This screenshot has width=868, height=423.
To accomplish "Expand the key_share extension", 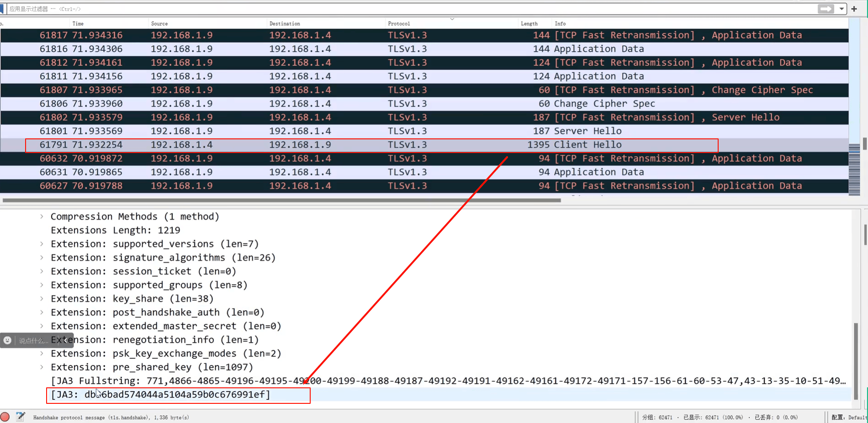I will pos(42,299).
